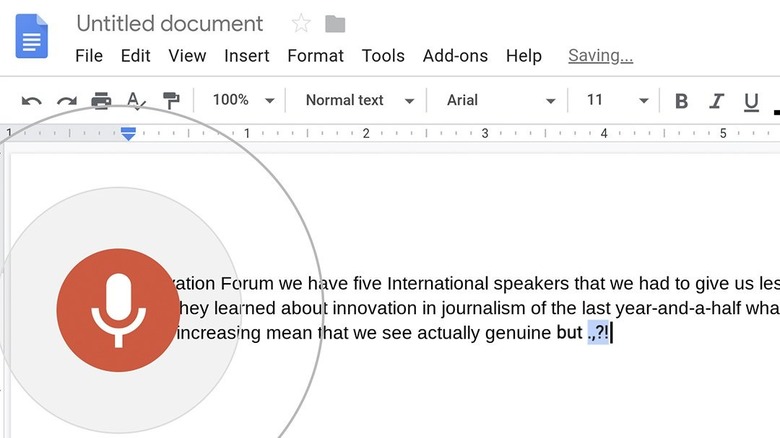Screen dimensions: 780x438
Task: Open the Add-ons menu
Action: (x=455, y=56)
